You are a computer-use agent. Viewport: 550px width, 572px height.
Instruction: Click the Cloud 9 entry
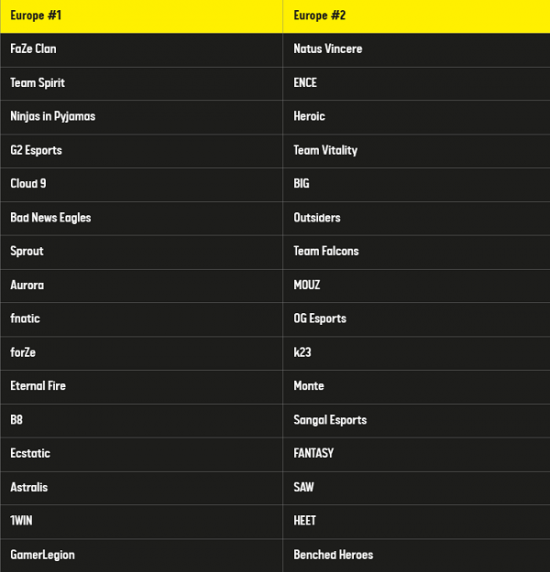28,183
